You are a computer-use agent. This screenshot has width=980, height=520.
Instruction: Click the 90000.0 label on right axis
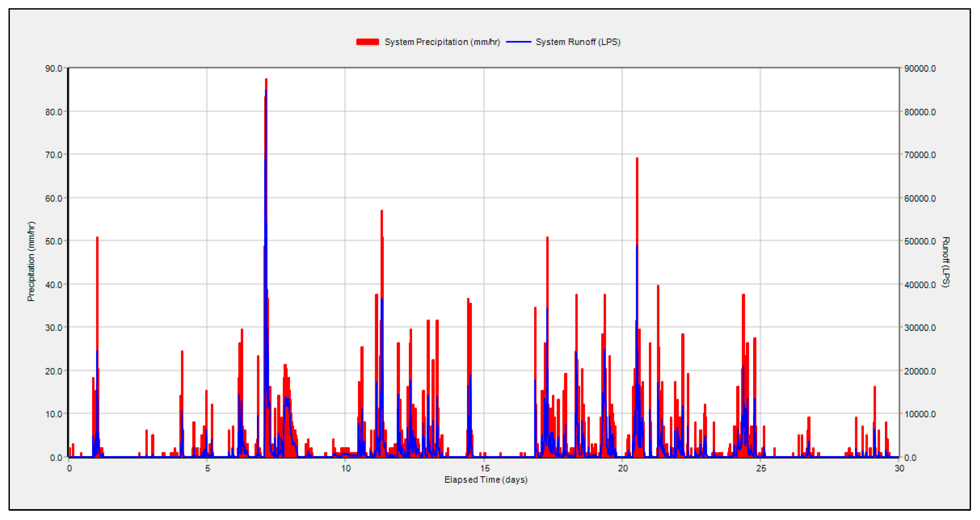click(x=919, y=68)
